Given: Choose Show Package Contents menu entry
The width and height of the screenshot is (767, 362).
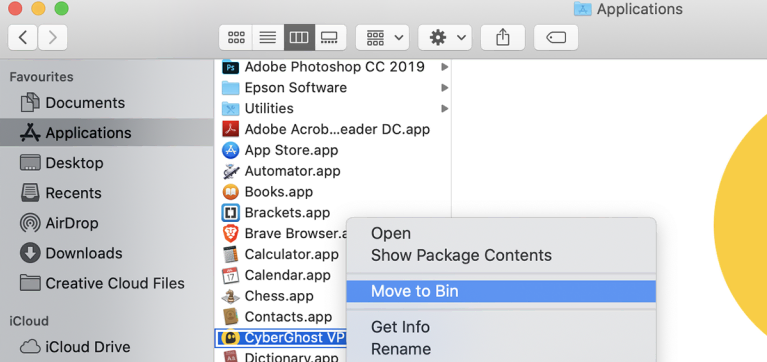Looking at the screenshot, I should click(461, 255).
